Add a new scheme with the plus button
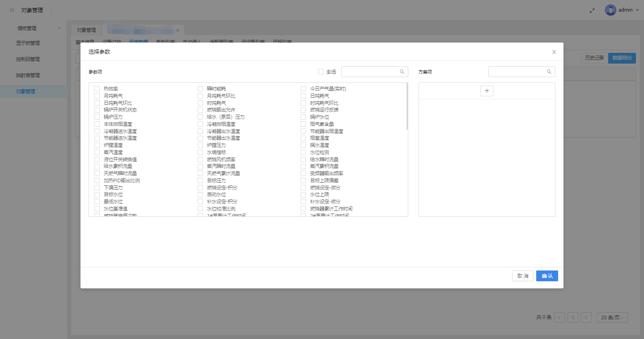 [x=487, y=91]
